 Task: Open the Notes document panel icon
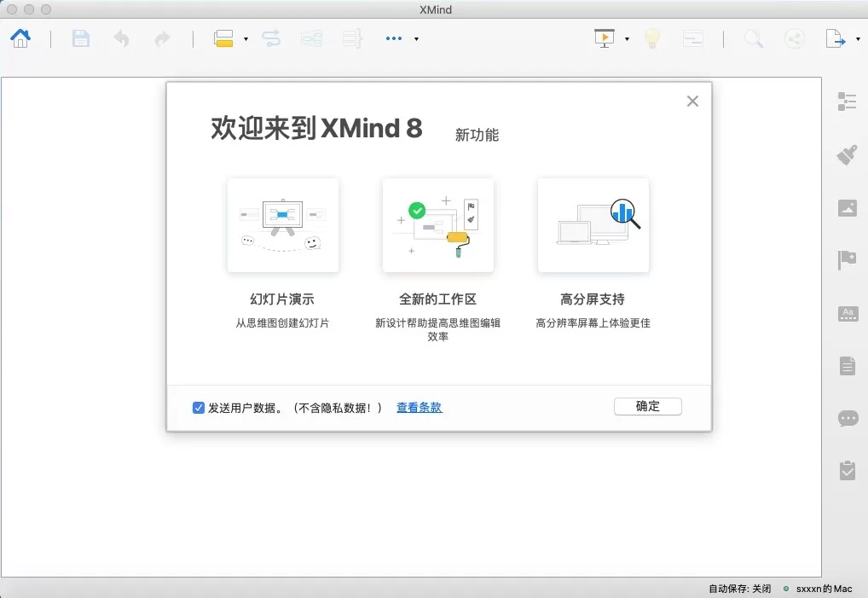(x=847, y=365)
